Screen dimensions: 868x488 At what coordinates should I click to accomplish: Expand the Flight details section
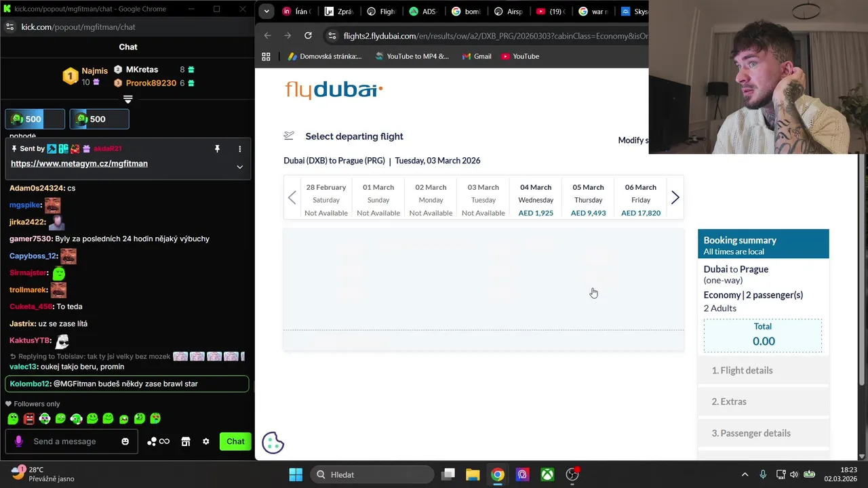coord(763,370)
